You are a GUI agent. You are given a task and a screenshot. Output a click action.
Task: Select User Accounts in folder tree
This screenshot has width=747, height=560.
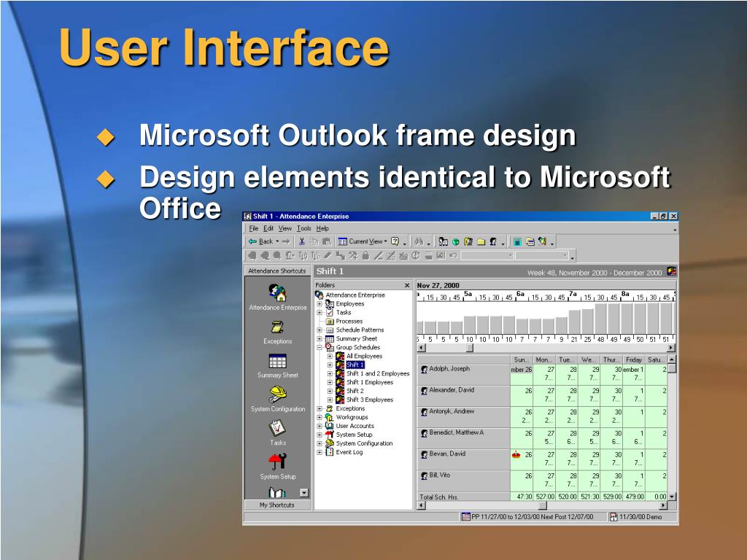(x=355, y=426)
